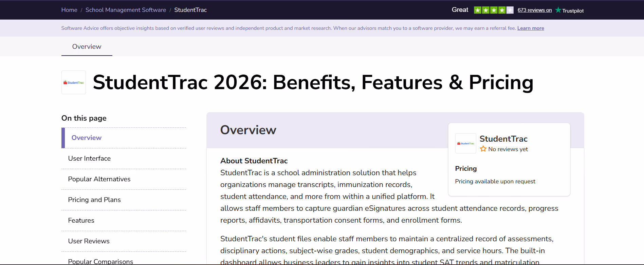Select the No reviews yet text
The image size is (644, 265).
[x=508, y=149]
